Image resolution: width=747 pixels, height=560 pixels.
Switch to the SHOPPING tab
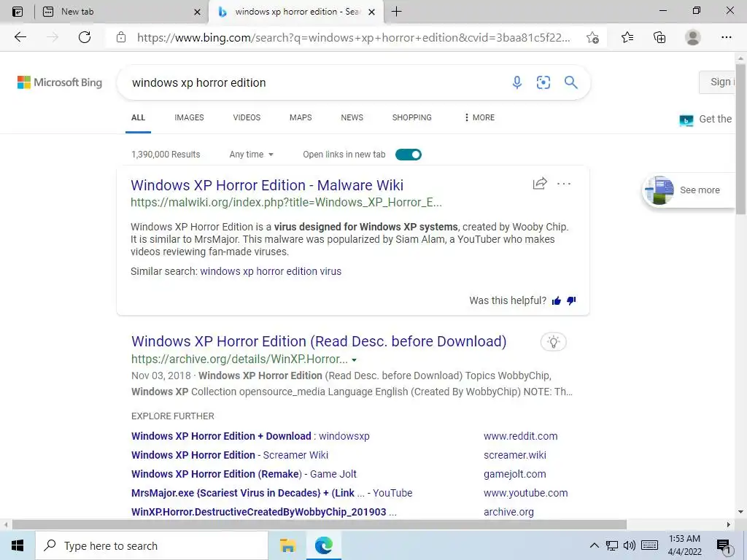click(x=412, y=117)
